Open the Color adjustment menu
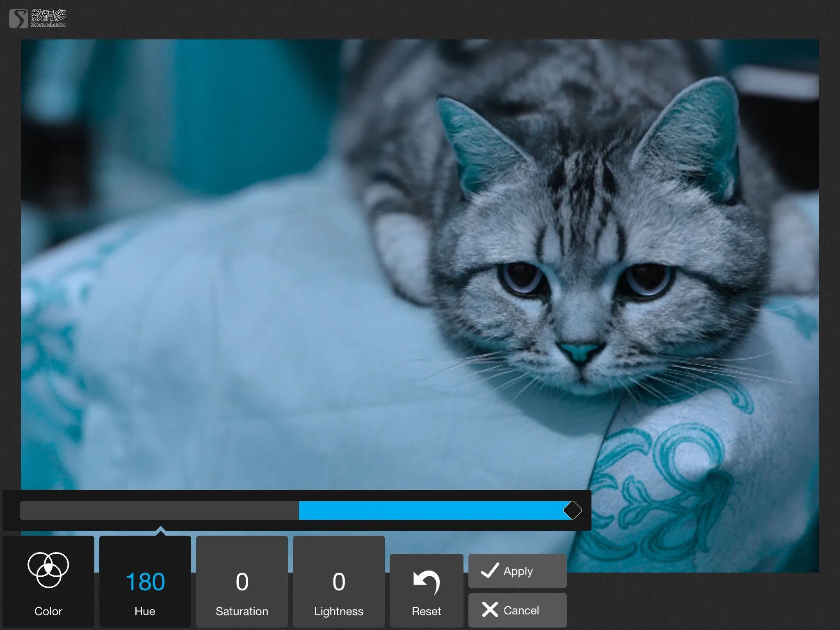This screenshot has width=840, height=630. [x=48, y=581]
